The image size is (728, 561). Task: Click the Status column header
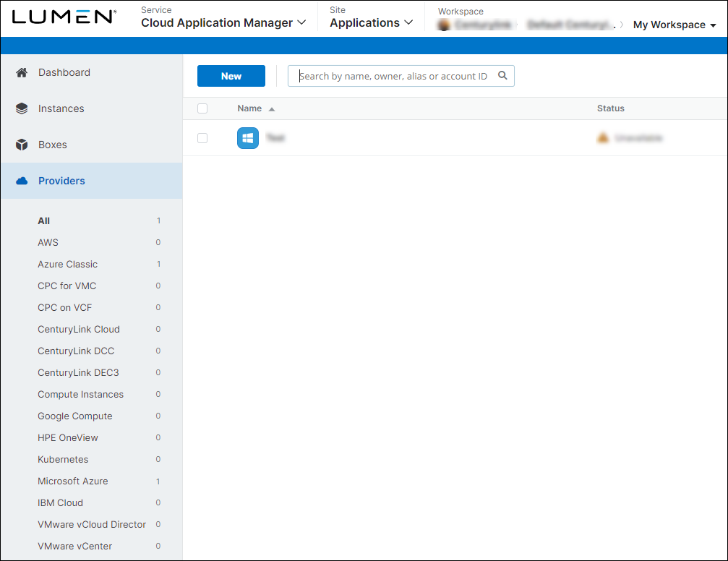[611, 108]
